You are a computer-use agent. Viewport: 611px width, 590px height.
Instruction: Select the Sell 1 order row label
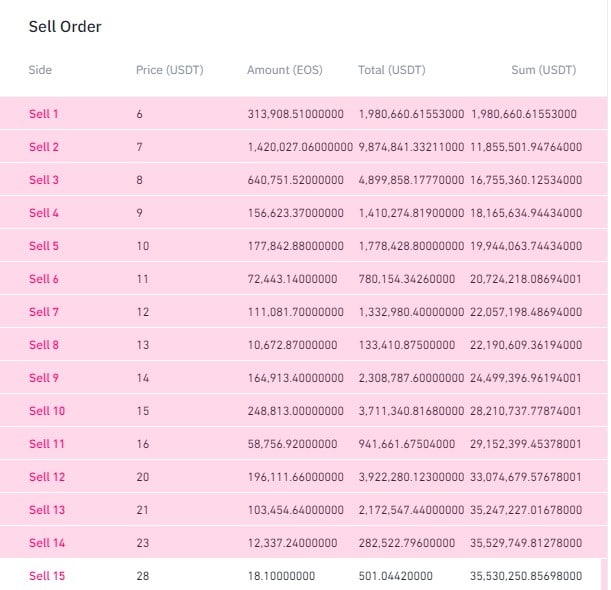[44, 114]
